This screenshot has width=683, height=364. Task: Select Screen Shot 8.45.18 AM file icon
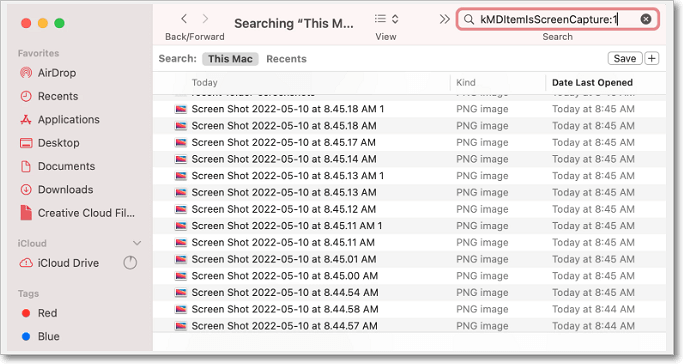(x=181, y=126)
